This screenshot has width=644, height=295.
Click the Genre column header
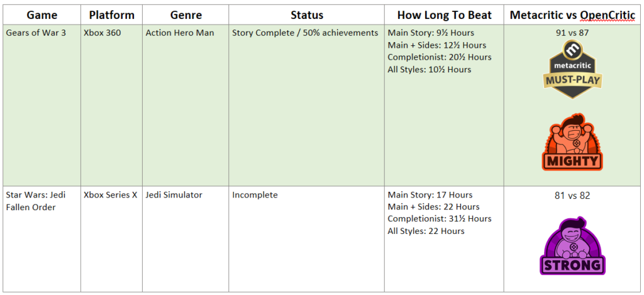pyautogui.click(x=186, y=14)
